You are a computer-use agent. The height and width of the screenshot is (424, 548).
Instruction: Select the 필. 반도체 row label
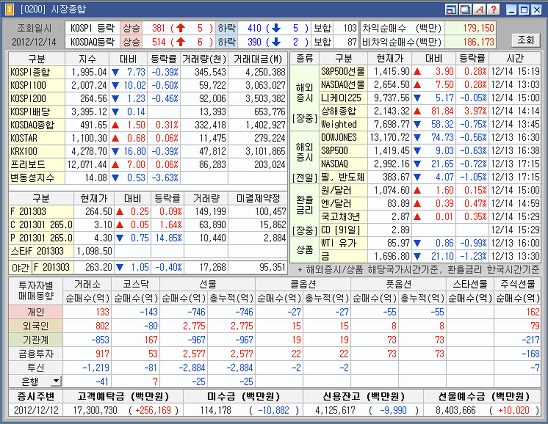[x=343, y=177]
